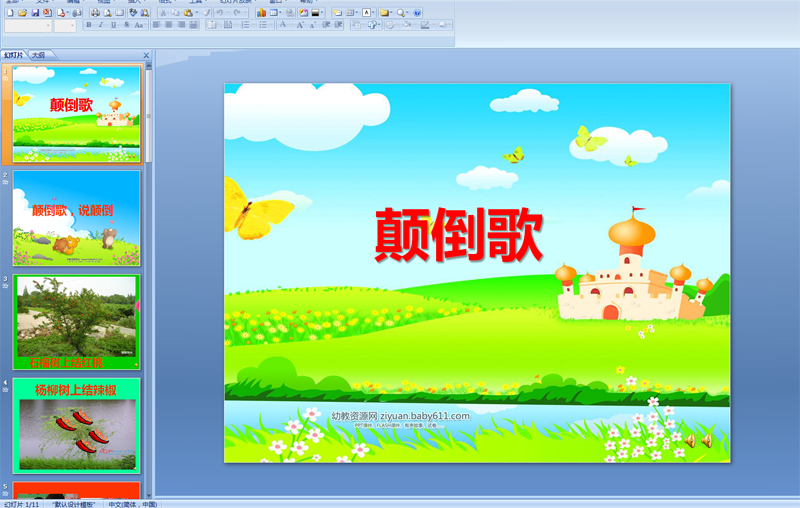The image size is (800, 508).
Task: Save the presentation with floppy disk icon
Action: coord(35,13)
